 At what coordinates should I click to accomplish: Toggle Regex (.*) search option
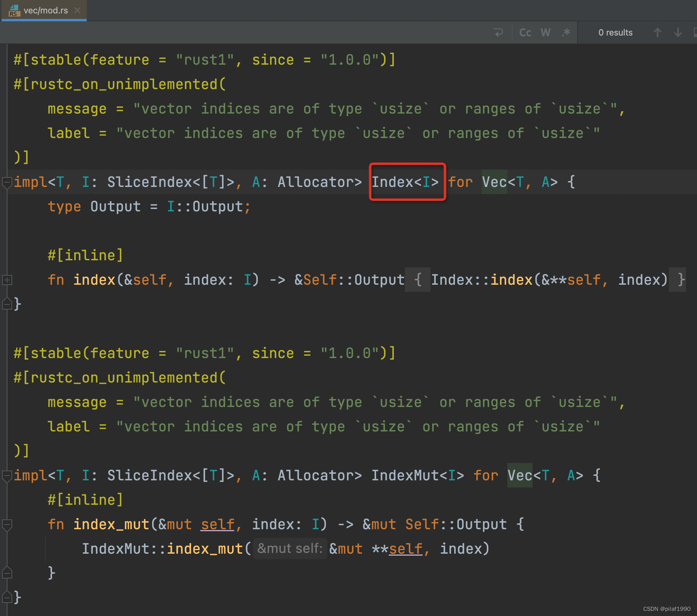[566, 32]
